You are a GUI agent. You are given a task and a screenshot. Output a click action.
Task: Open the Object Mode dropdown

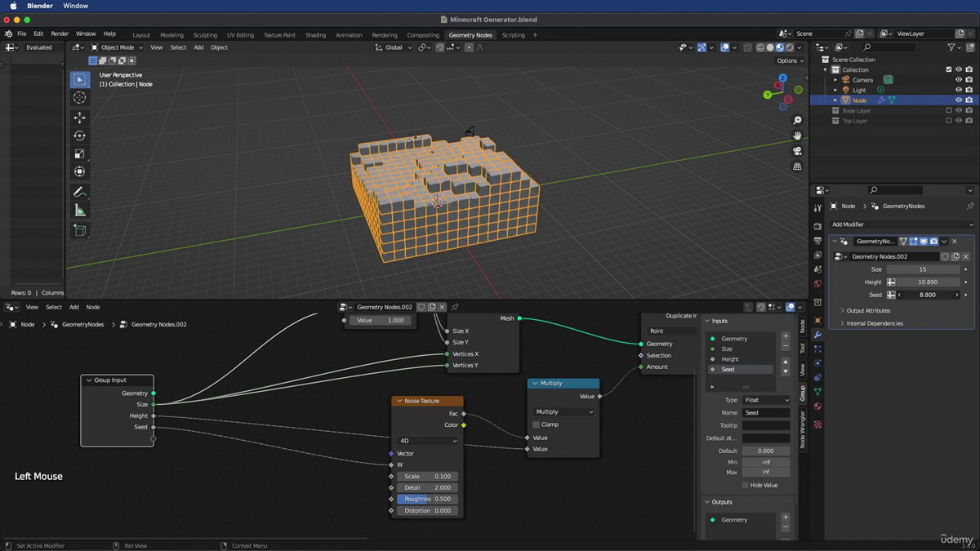(x=116, y=47)
